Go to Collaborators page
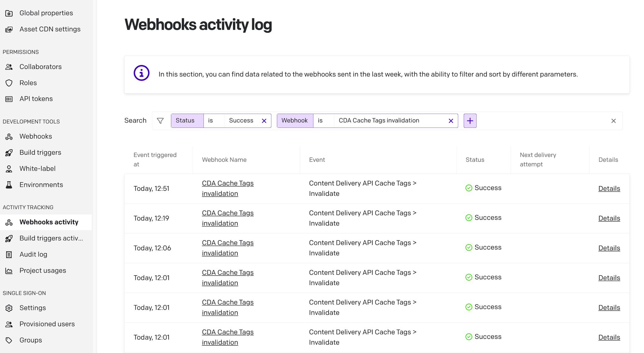The height and width of the screenshot is (353, 644). (x=41, y=67)
